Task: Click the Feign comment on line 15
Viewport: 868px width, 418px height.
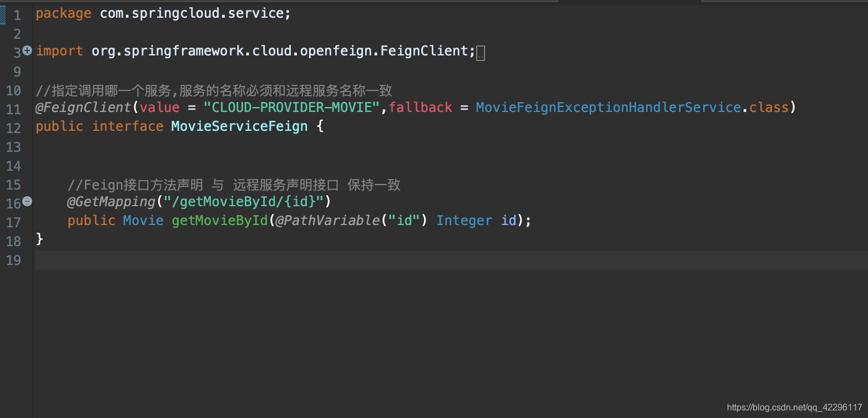Action: point(234,184)
